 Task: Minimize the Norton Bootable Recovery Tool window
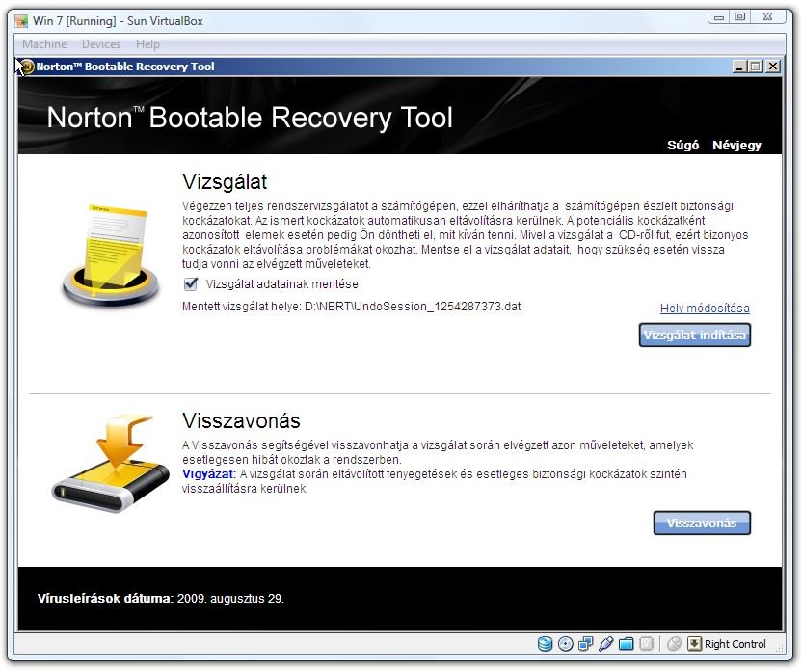(739, 67)
